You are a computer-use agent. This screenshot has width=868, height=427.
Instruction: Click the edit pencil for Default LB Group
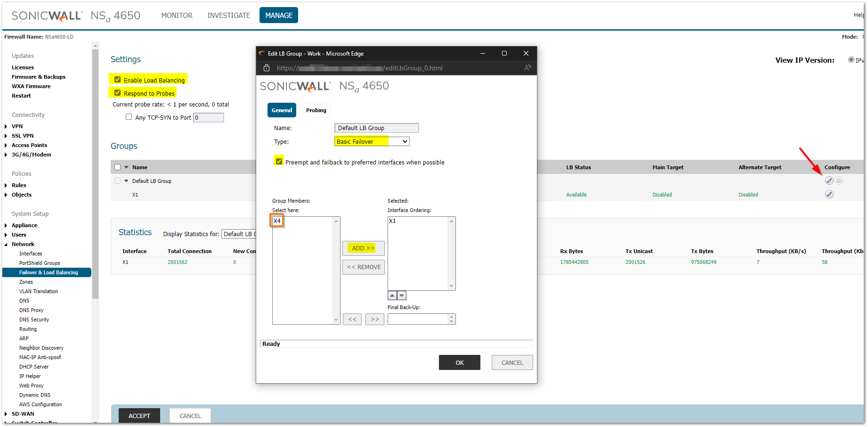point(829,181)
